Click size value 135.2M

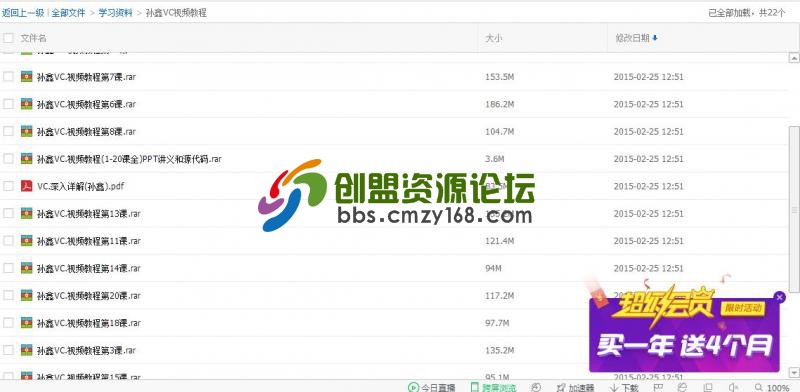click(499, 350)
